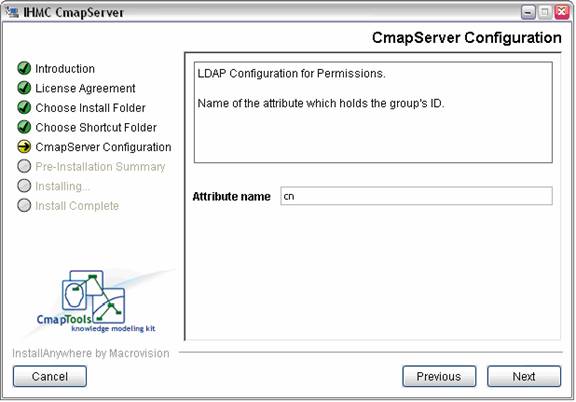Click the LDAP Configuration description text box

373,112
